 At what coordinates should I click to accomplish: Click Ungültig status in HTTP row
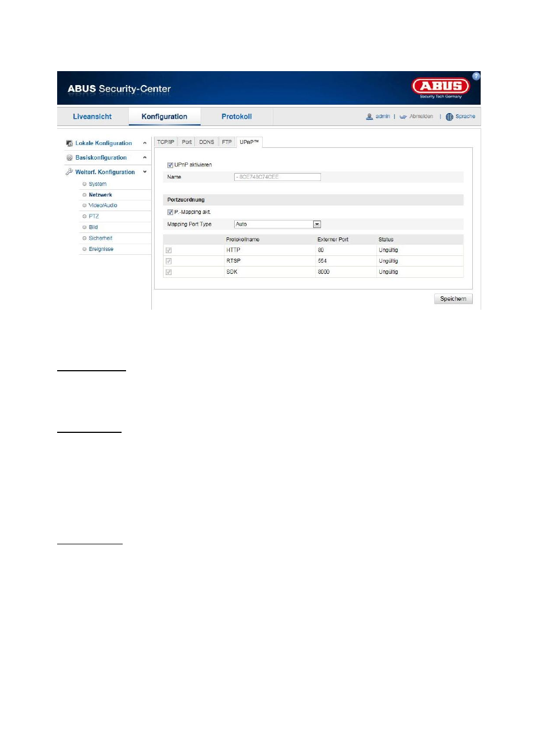pyautogui.click(x=388, y=250)
